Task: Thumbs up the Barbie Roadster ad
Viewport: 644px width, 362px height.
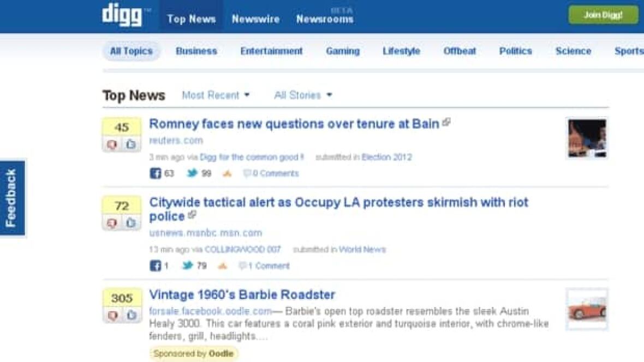Action: (x=131, y=316)
